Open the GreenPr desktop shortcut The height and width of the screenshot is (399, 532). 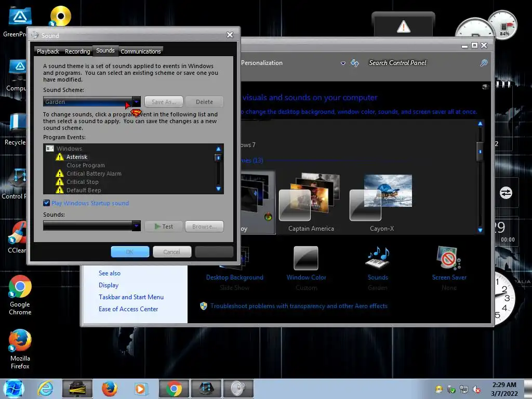click(16, 22)
